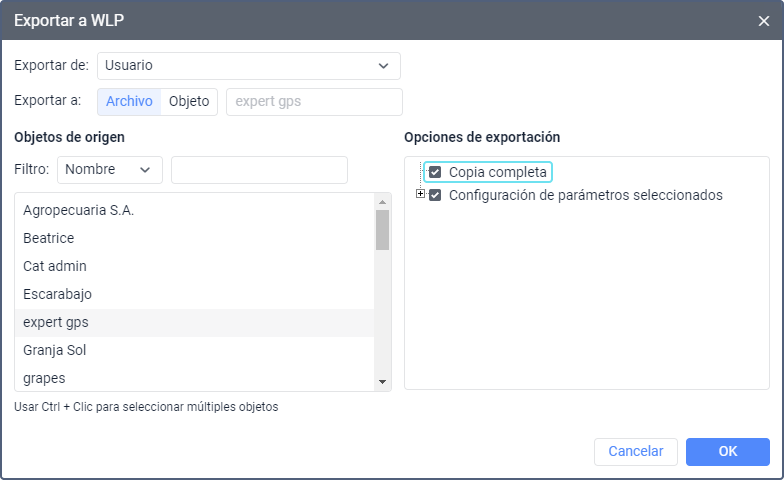
Task: Click the source list scrollbar thumb
Action: [382, 230]
